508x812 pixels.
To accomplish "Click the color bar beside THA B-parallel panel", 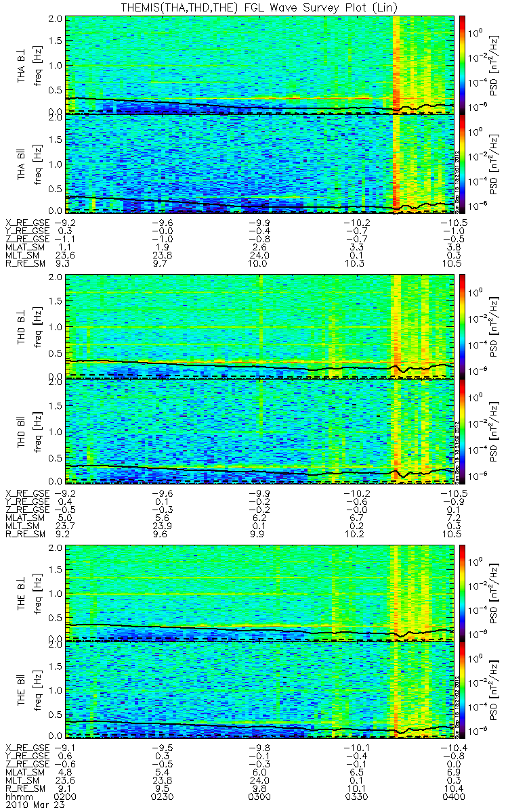I will 463,164.
